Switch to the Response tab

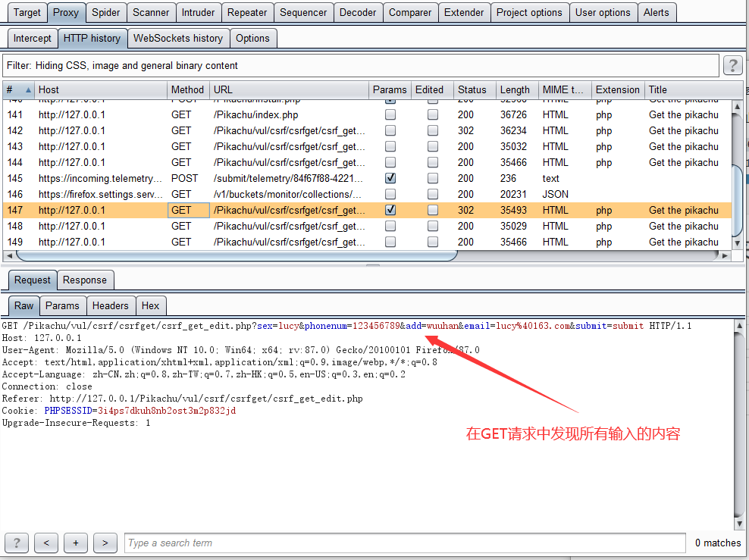(x=85, y=280)
